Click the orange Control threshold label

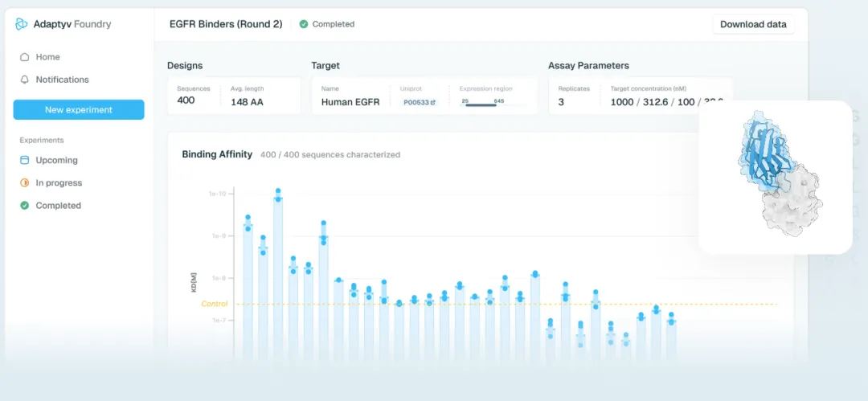pyautogui.click(x=215, y=304)
